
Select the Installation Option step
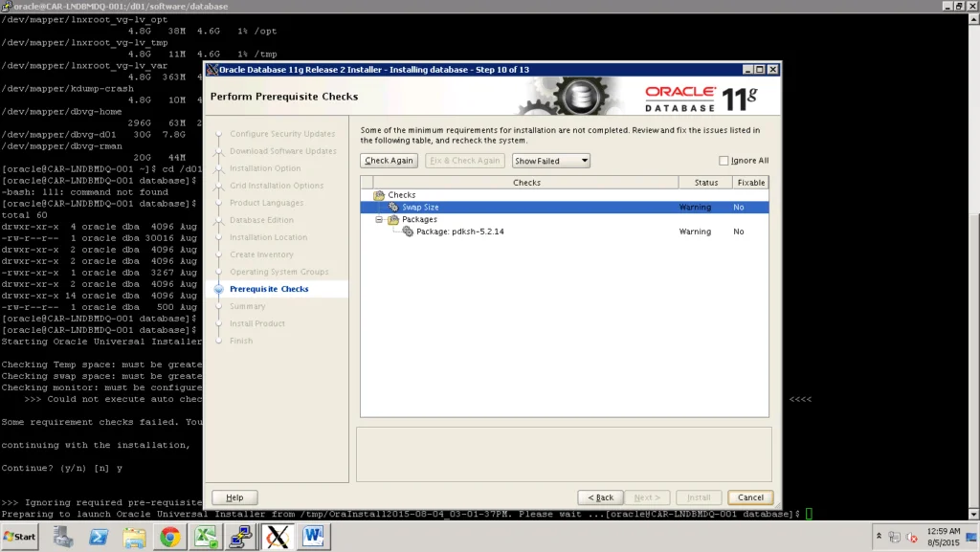coord(265,168)
